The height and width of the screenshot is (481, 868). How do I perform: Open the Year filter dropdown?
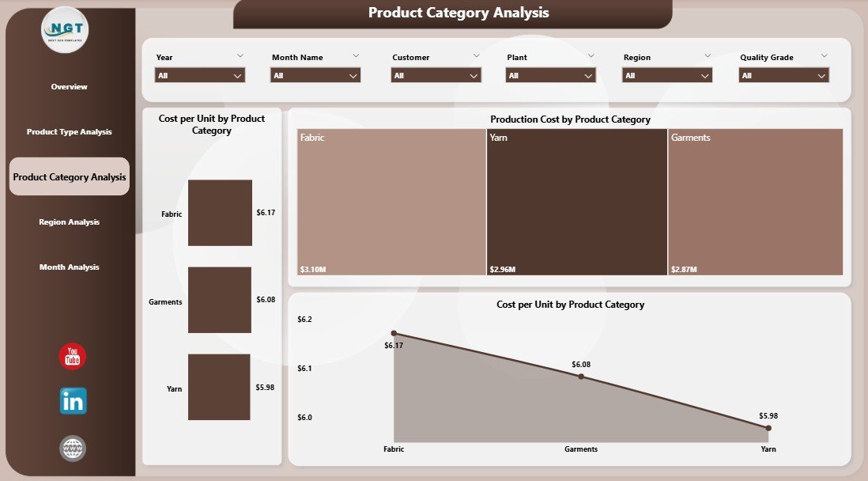(x=198, y=75)
